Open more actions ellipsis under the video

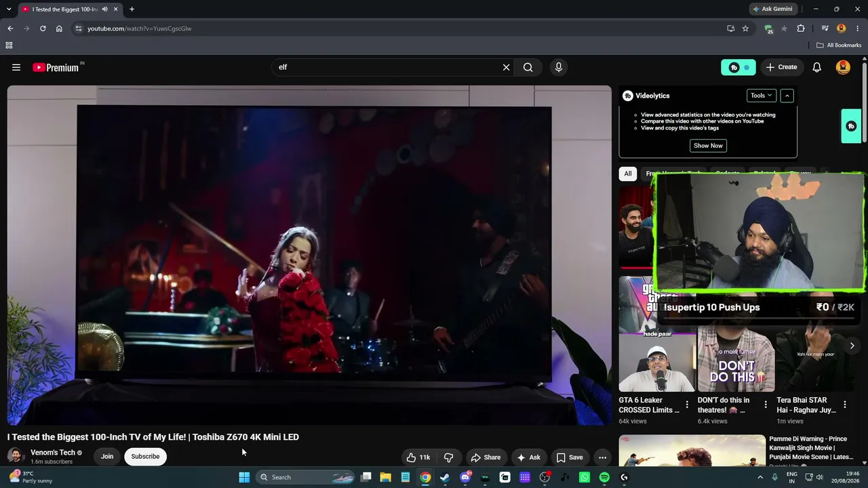coord(602,457)
